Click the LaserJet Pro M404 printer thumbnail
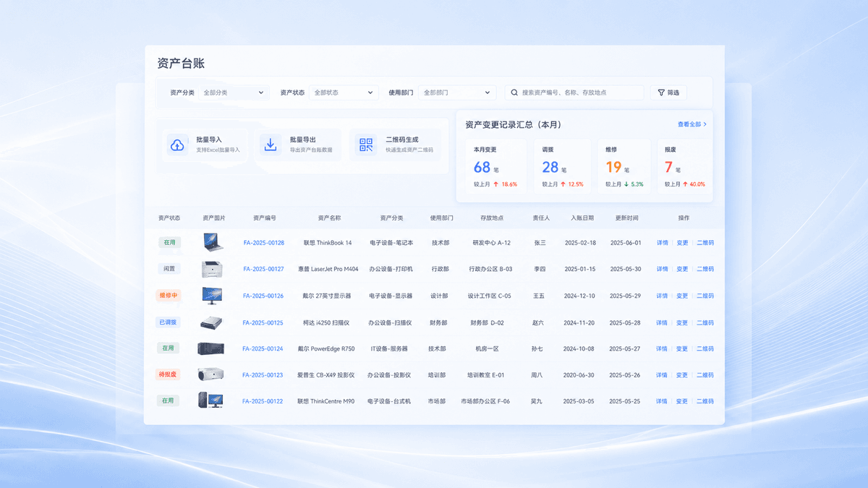This screenshot has width=868, height=488. click(x=213, y=269)
